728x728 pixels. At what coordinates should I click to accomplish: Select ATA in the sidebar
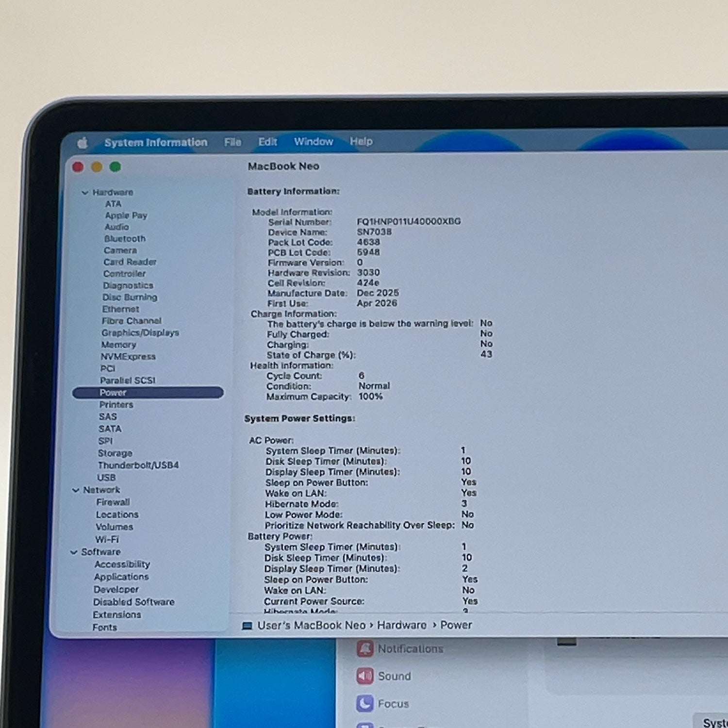(x=113, y=204)
